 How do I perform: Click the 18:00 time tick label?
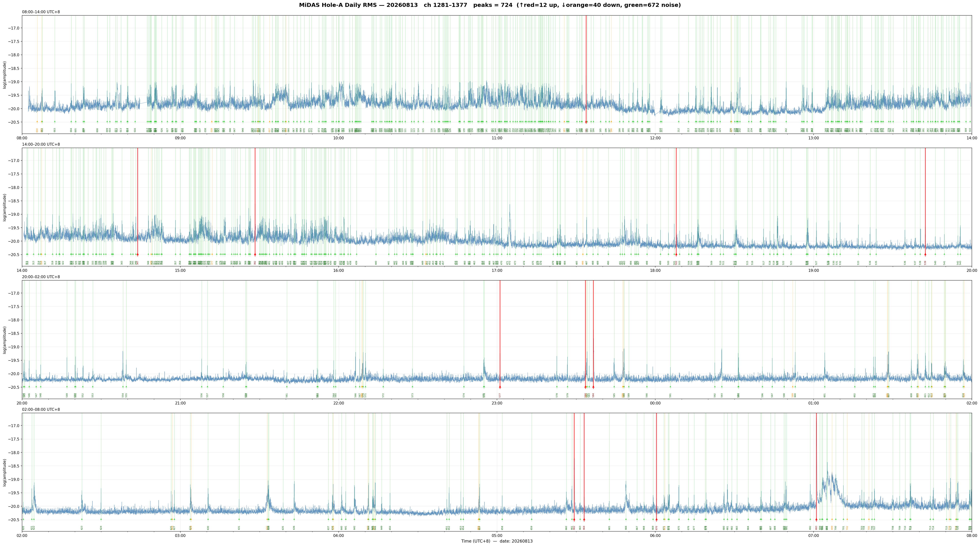[x=655, y=270]
